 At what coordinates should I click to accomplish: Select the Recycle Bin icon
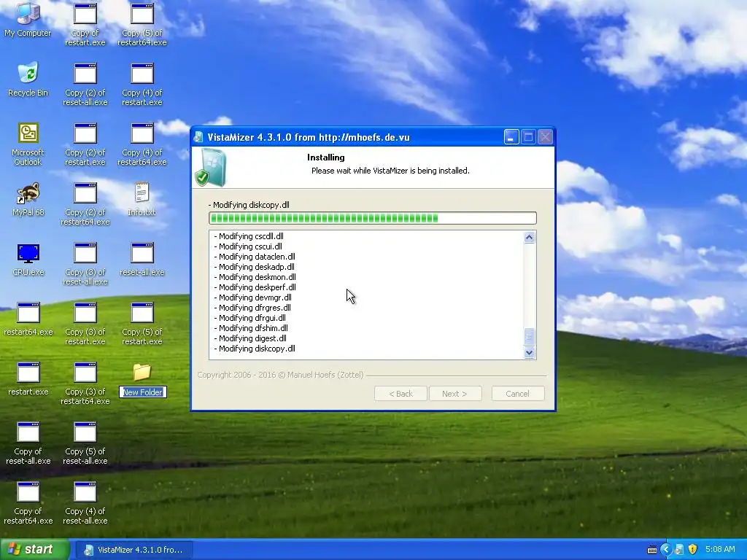coord(28,72)
